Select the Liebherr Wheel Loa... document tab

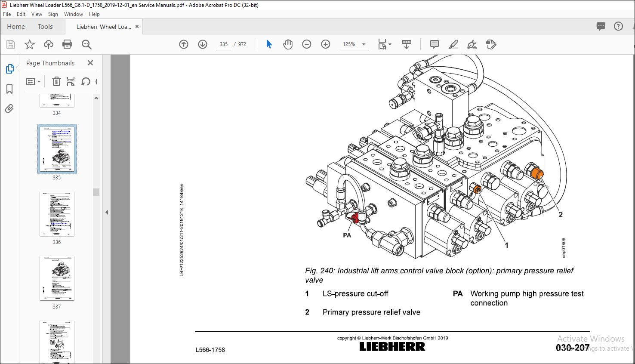click(104, 27)
